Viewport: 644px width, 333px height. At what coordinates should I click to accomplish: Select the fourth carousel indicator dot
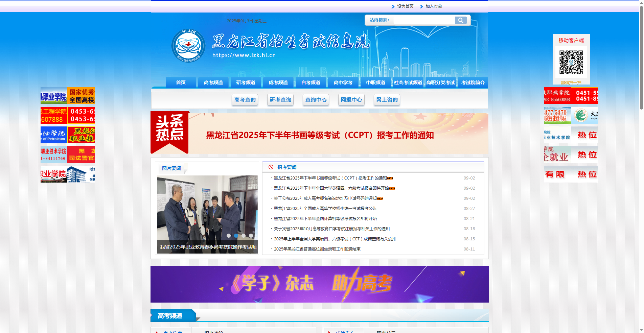coord(251,236)
